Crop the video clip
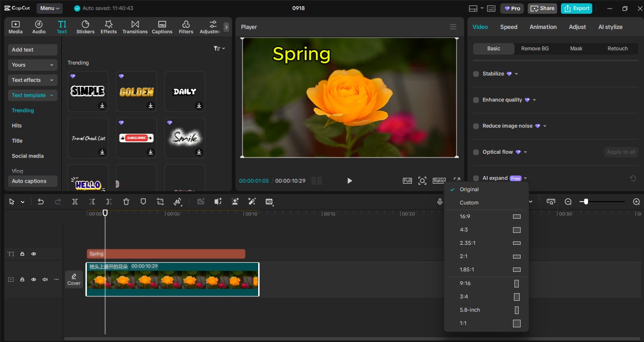This screenshot has height=342, width=644. tap(160, 202)
